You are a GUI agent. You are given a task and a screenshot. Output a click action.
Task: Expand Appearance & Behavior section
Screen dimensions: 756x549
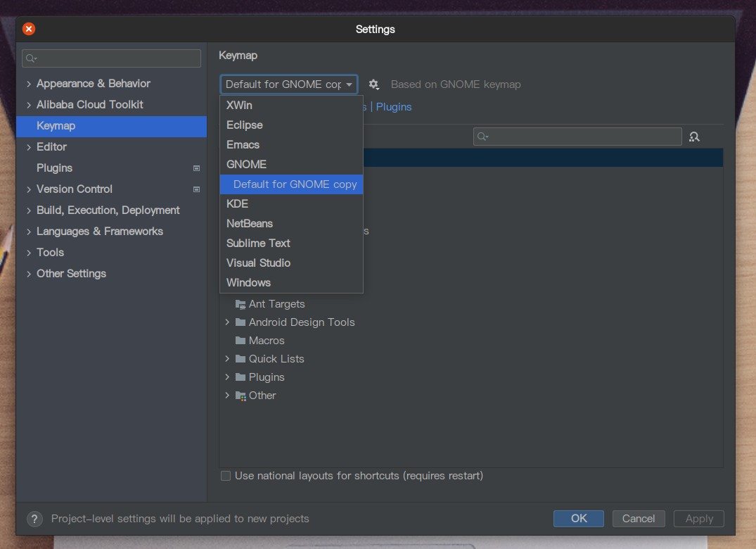click(x=29, y=84)
